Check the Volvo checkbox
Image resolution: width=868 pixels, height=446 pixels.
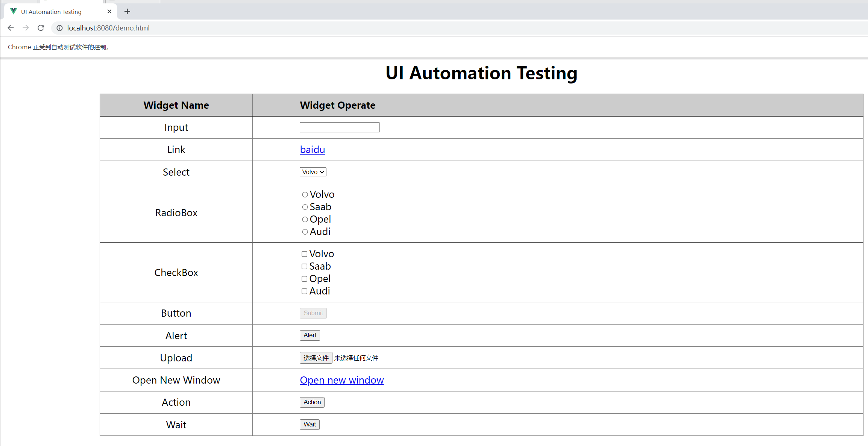pos(305,254)
